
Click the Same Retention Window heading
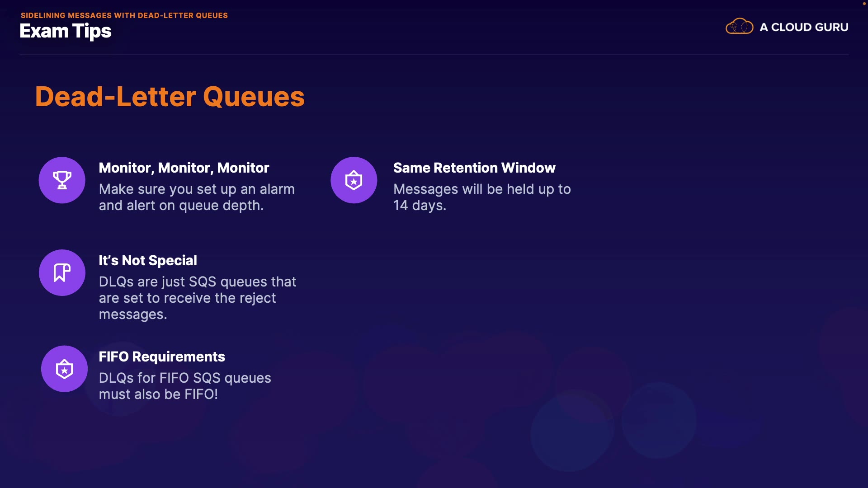pyautogui.click(x=474, y=168)
